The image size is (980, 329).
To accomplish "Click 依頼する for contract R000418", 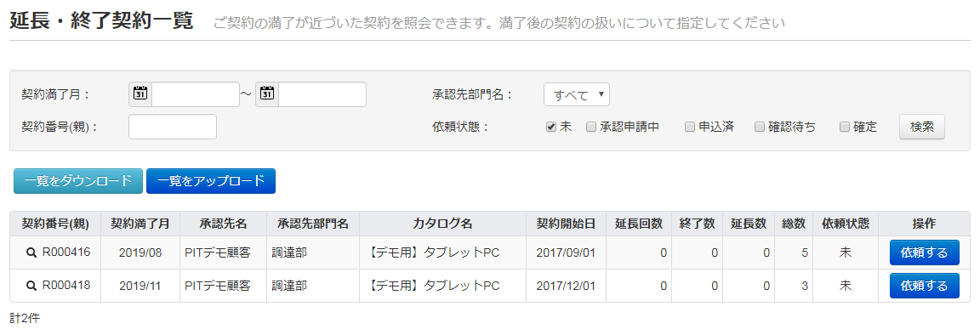I will pos(925,286).
